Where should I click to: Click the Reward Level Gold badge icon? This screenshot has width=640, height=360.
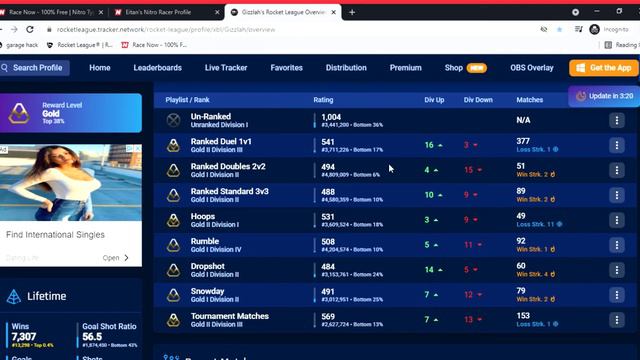click(19, 113)
